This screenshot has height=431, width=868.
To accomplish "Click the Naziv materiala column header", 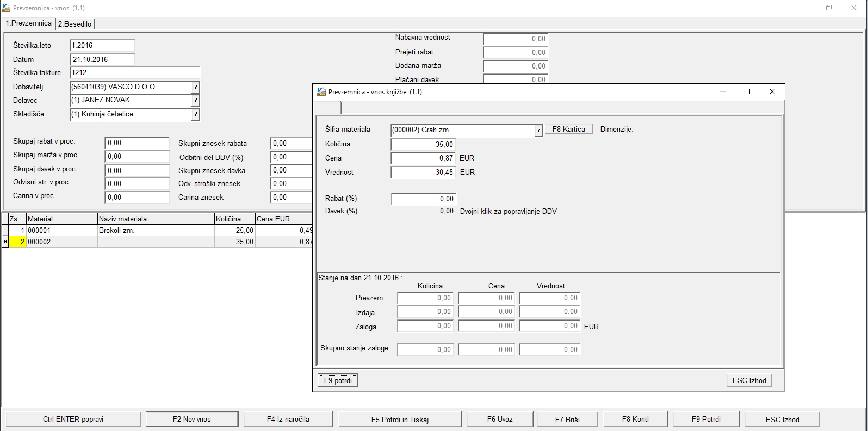I will pos(156,219).
